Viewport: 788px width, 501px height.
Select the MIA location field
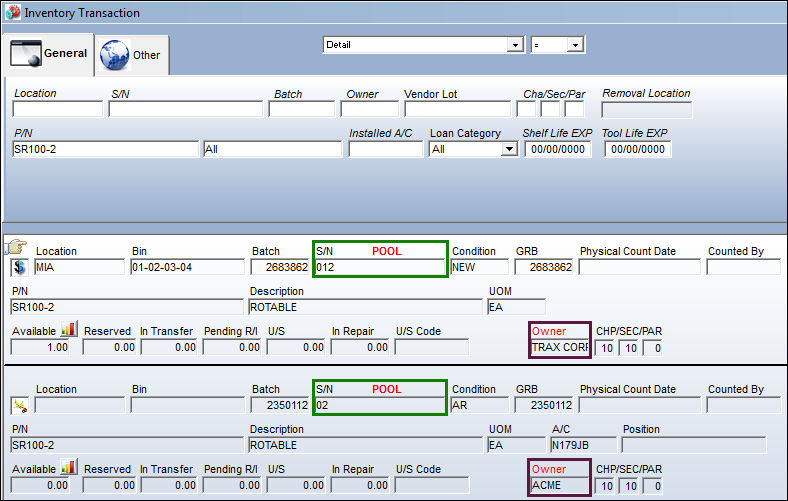coord(79,267)
